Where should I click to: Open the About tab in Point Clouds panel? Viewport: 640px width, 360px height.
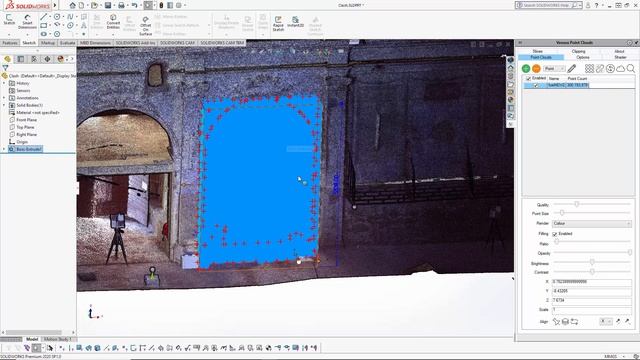pos(619,51)
